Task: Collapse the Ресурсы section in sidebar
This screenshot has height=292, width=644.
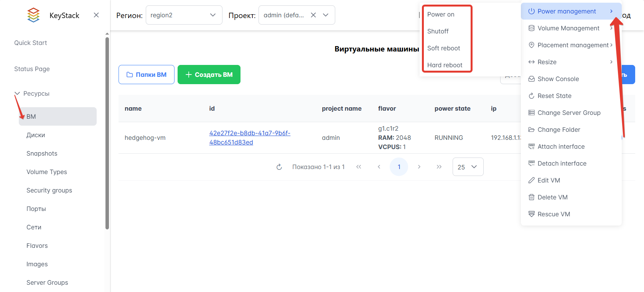Action: click(17, 93)
